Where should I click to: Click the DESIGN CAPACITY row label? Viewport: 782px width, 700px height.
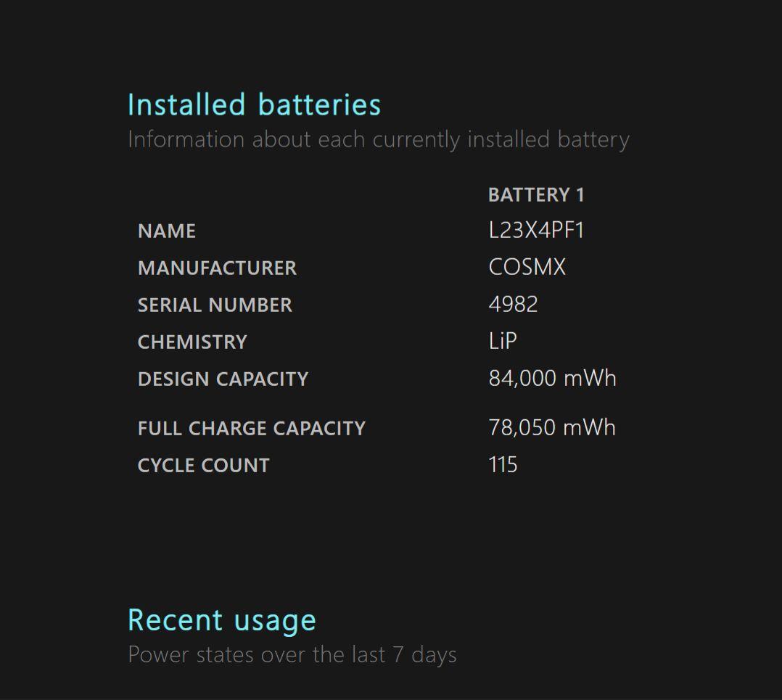223,379
